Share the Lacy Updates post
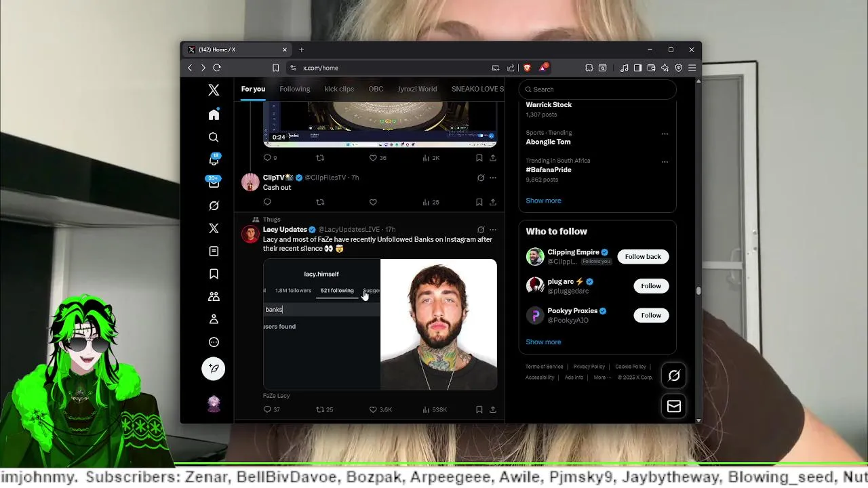This screenshot has height=488, width=868. pos(493,409)
